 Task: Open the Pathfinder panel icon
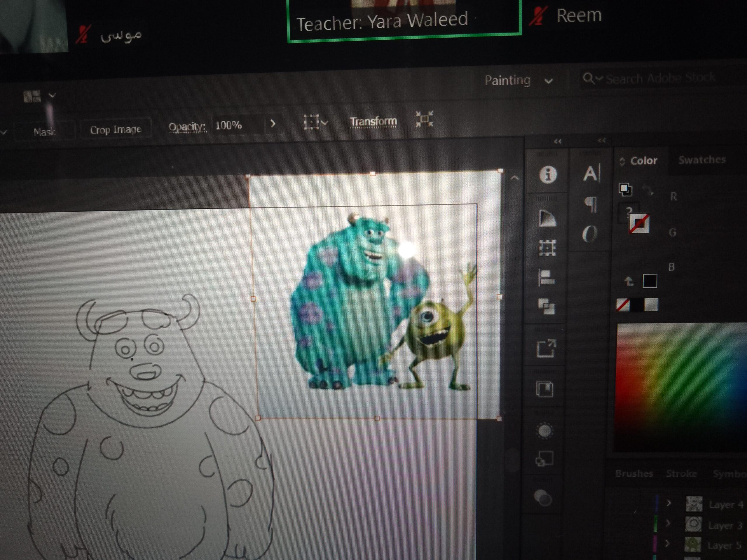(x=547, y=307)
